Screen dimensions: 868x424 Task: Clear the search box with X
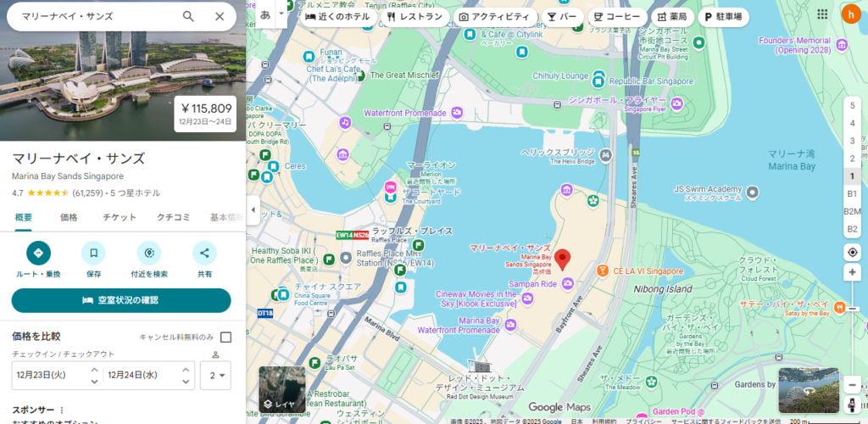click(x=220, y=16)
